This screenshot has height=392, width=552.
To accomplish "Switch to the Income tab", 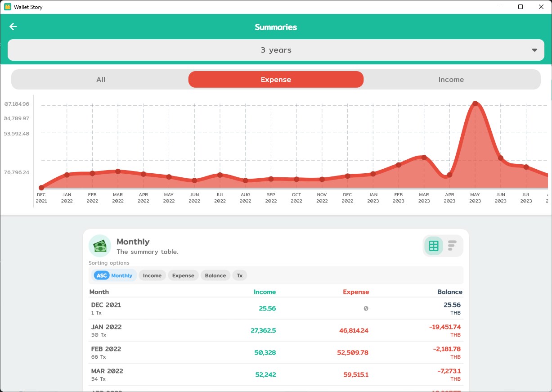I will coord(451,79).
